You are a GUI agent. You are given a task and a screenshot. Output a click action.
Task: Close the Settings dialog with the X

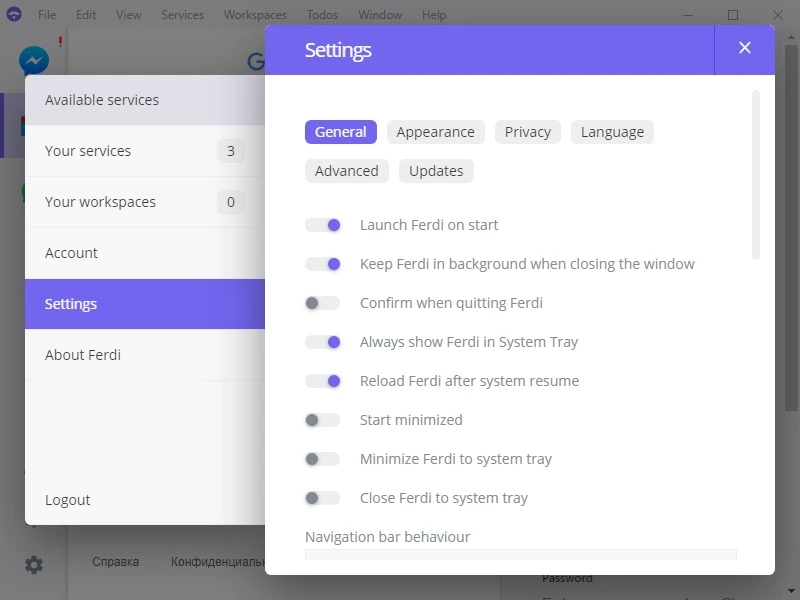pos(744,48)
